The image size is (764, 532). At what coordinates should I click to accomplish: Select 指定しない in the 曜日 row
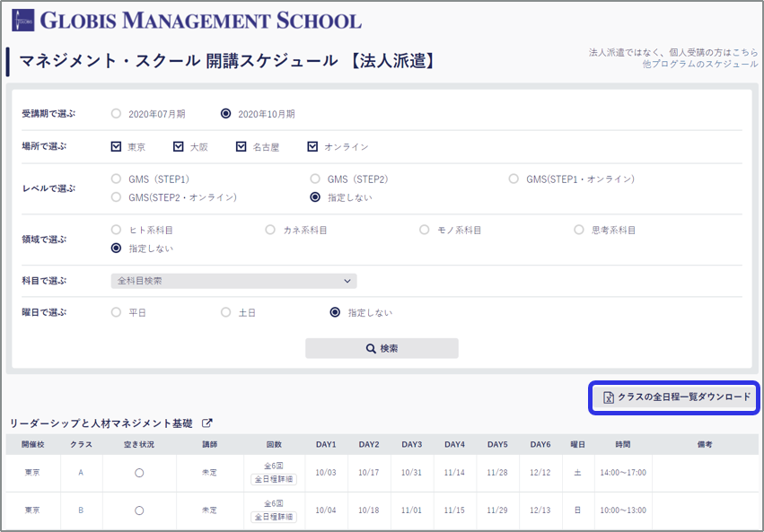pyautogui.click(x=335, y=312)
